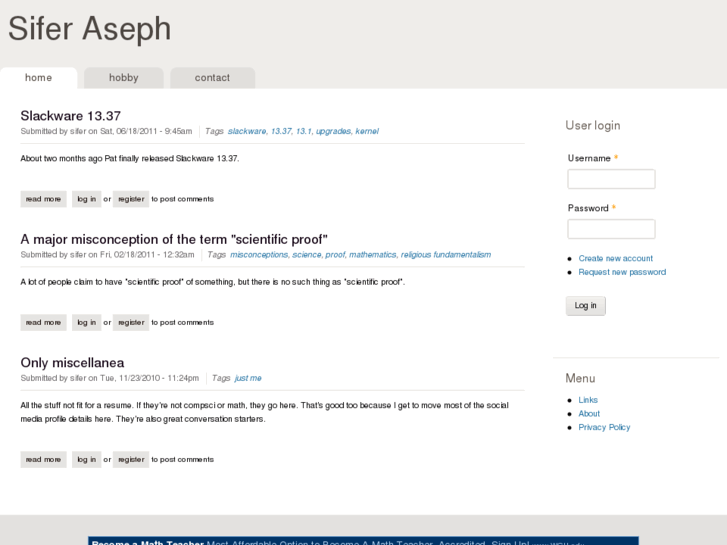Read more of the scientific proof post
The width and height of the screenshot is (727, 545).
(x=44, y=322)
